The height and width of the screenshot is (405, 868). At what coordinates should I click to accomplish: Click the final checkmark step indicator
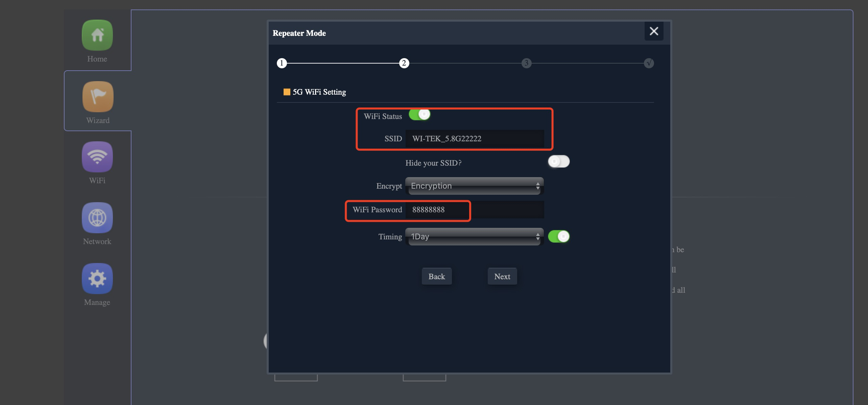coord(649,63)
